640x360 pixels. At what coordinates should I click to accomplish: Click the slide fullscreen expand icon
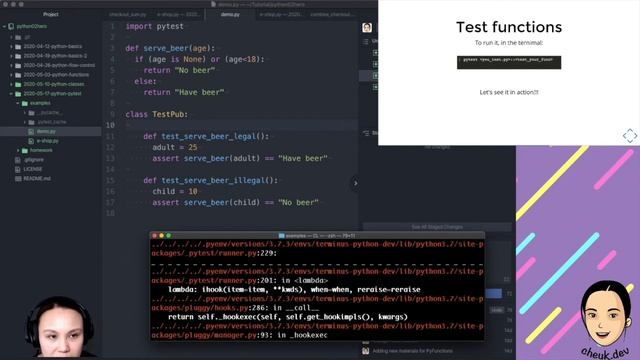point(630,136)
